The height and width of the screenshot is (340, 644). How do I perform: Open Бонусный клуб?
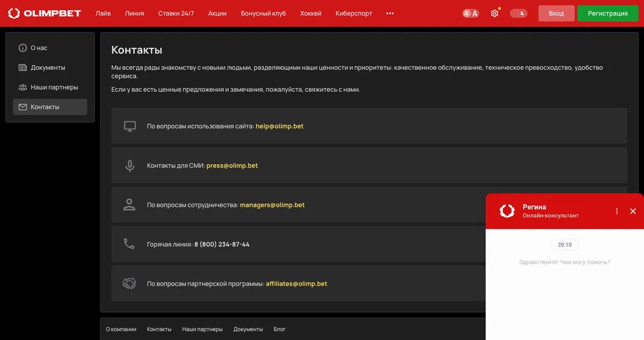point(264,13)
